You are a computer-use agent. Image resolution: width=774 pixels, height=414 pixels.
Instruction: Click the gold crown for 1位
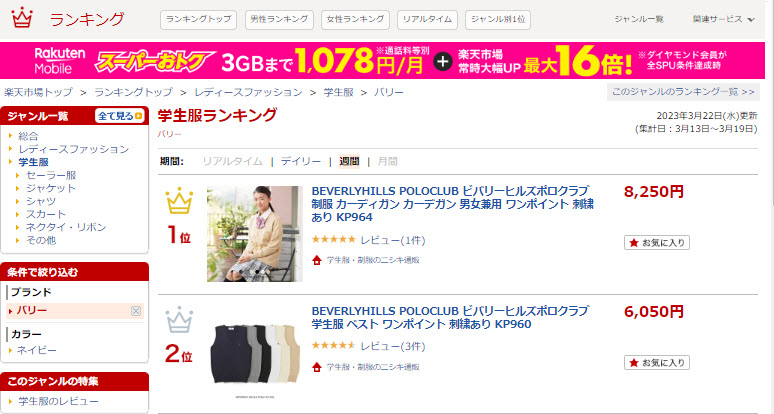tap(179, 200)
